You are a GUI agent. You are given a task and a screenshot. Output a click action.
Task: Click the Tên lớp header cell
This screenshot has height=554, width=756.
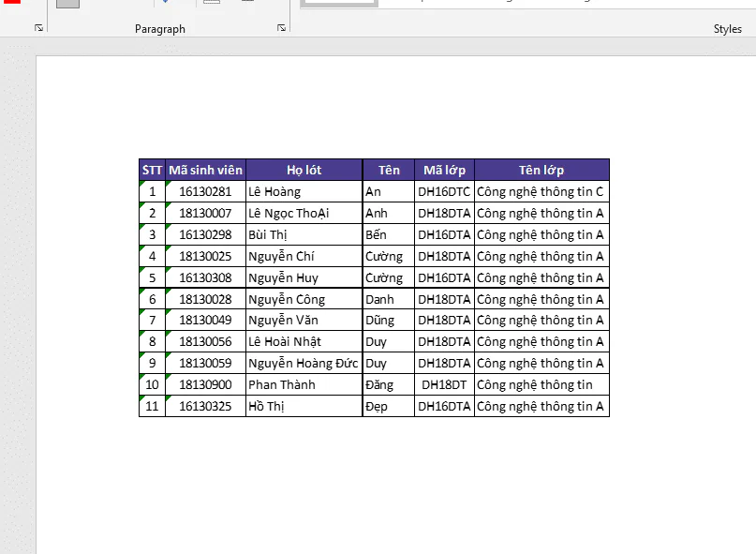coord(541,170)
